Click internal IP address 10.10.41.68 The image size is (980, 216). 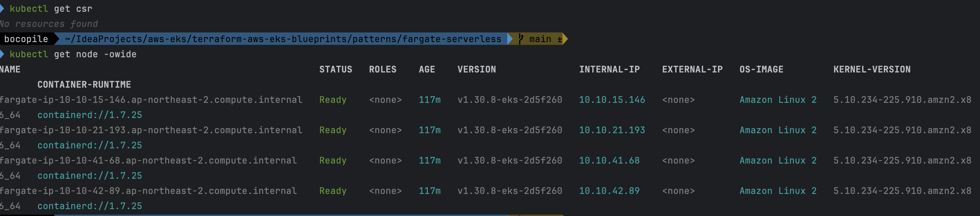tap(609, 160)
